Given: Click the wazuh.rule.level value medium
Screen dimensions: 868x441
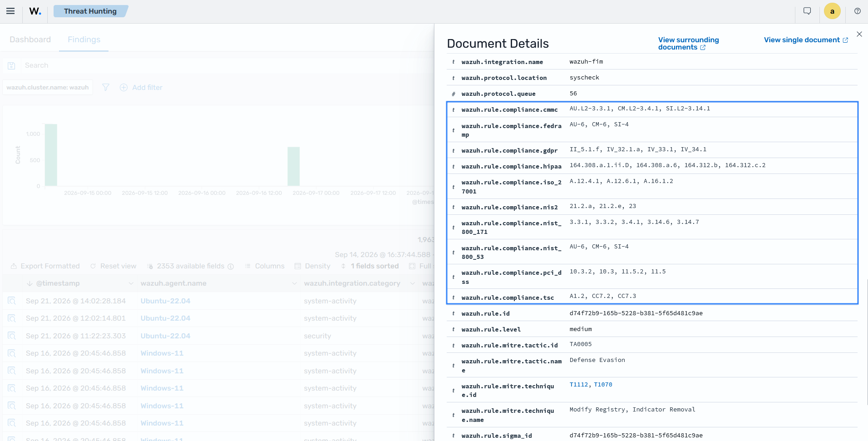Looking at the screenshot, I should click(x=581, y=329).
